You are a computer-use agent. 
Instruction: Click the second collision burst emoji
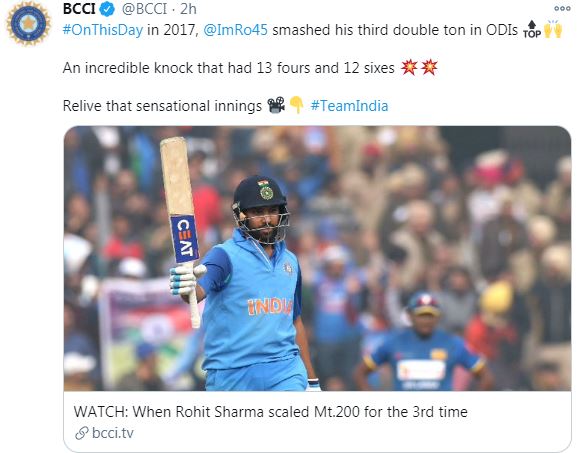(429, 67)
